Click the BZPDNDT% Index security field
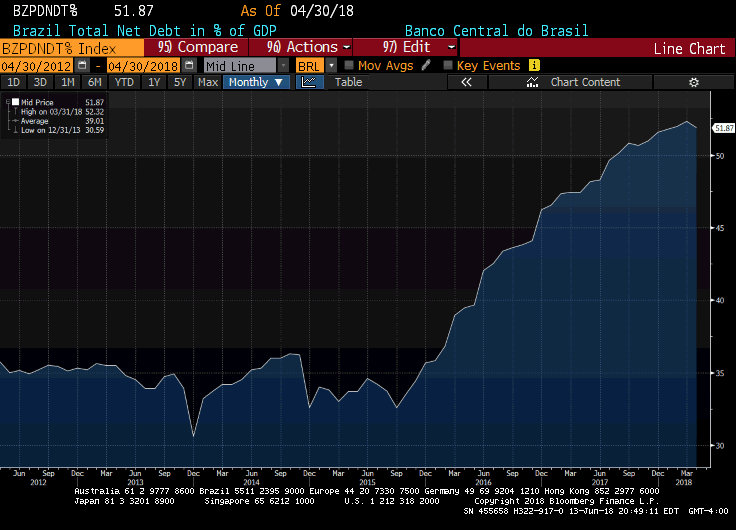736x530 pixels. point(70,47)
